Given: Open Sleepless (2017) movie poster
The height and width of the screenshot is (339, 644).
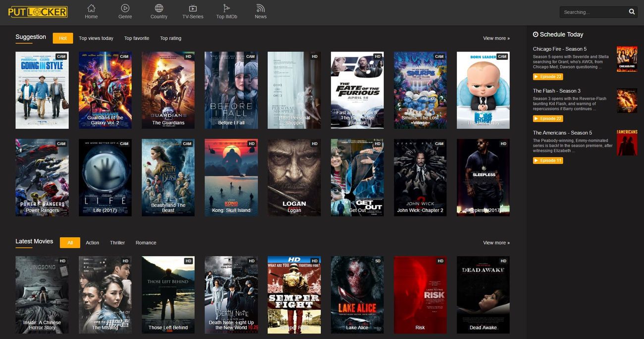Looking at the screenshot, I should tap(483, 177).
